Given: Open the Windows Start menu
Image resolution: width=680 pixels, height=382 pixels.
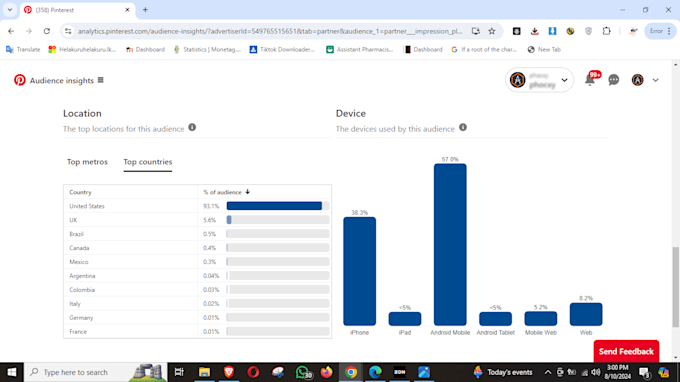Looking at the screenshot, I should point(12,372).
